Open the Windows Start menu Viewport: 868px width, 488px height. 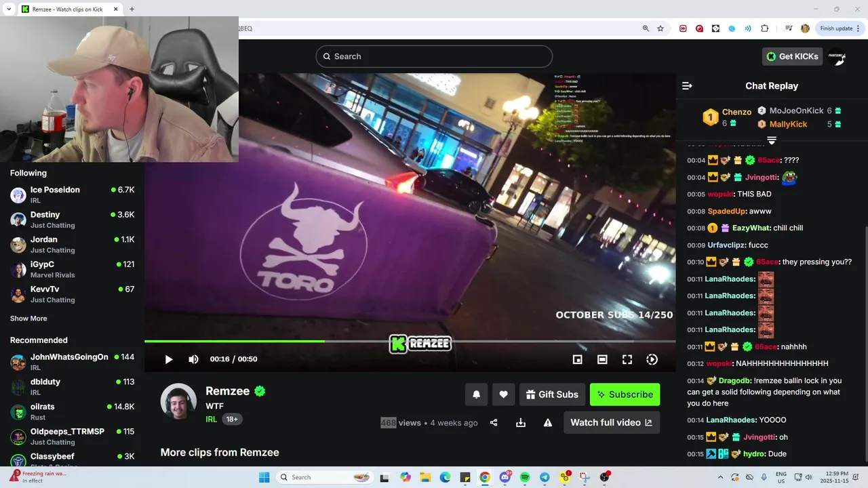tap(264, 477)
